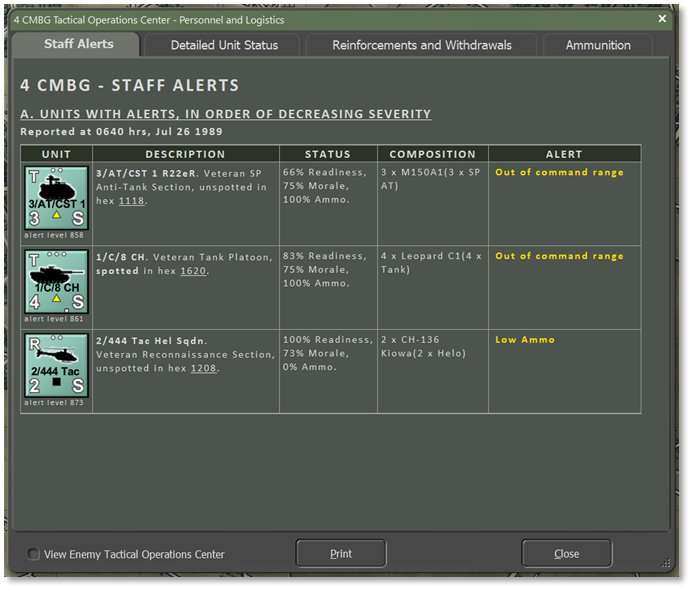Switch to the Staff Alerts tab
Viewport: 691px width, 589px height.
tap(78, 45)
